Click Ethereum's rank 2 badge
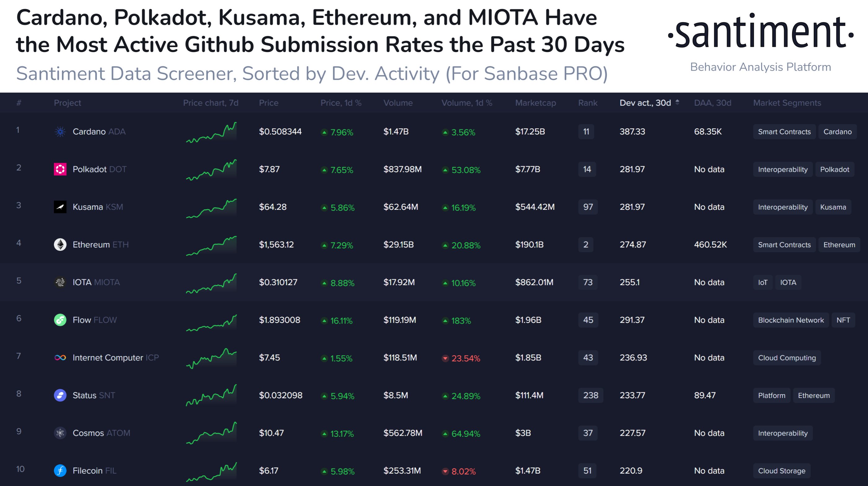Viewport: 868px width, 486px height. (586, 245)
